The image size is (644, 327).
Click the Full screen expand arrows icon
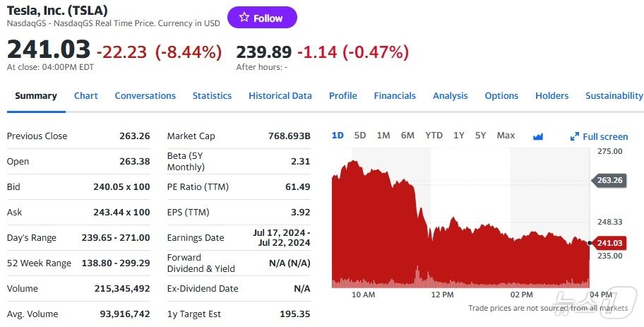(575, 137)
